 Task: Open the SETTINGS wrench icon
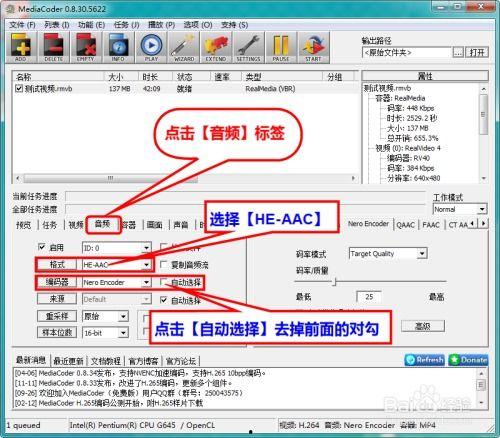(249, 47)
